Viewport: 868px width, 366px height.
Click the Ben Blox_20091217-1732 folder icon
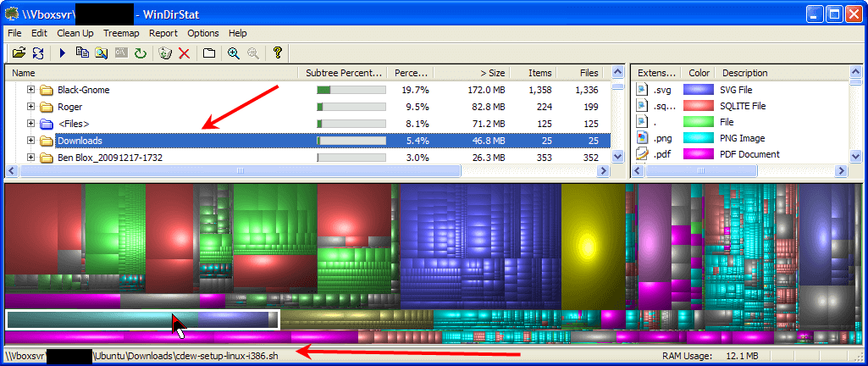(46, 158)
